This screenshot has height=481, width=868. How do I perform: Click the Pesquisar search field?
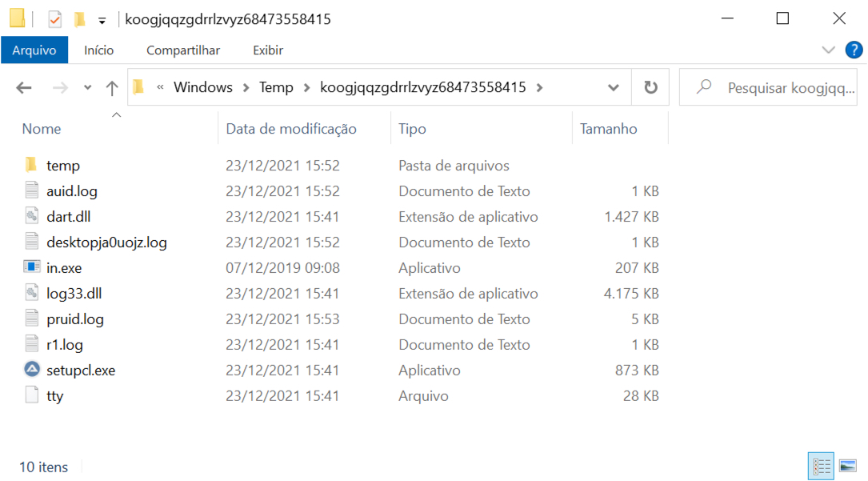pos(768,87)
